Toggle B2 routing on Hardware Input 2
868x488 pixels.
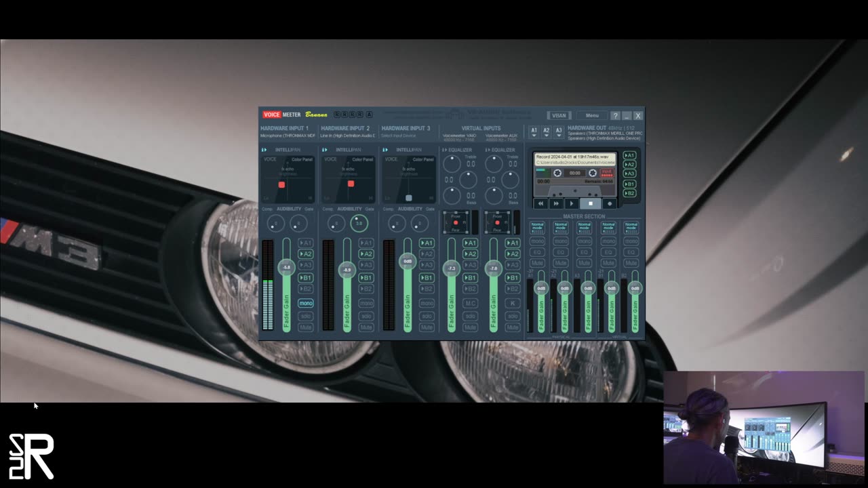(366, 289)
